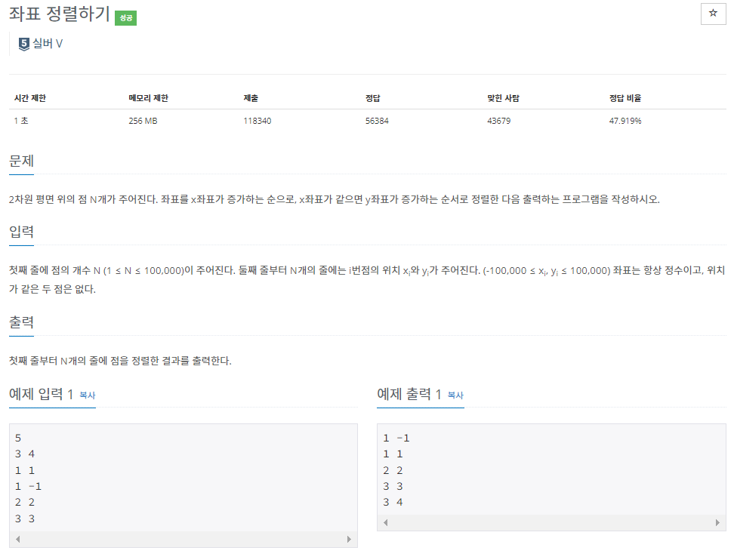Click the 출력 section heading

[x=22, y=322]
